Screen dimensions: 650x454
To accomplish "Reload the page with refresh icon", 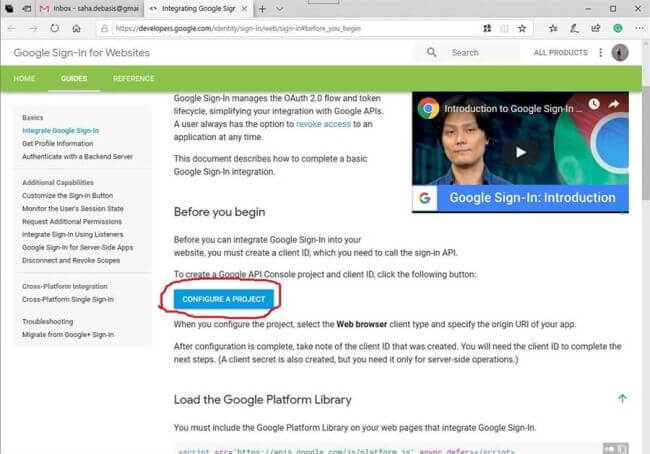I will [x=55, y=28].
